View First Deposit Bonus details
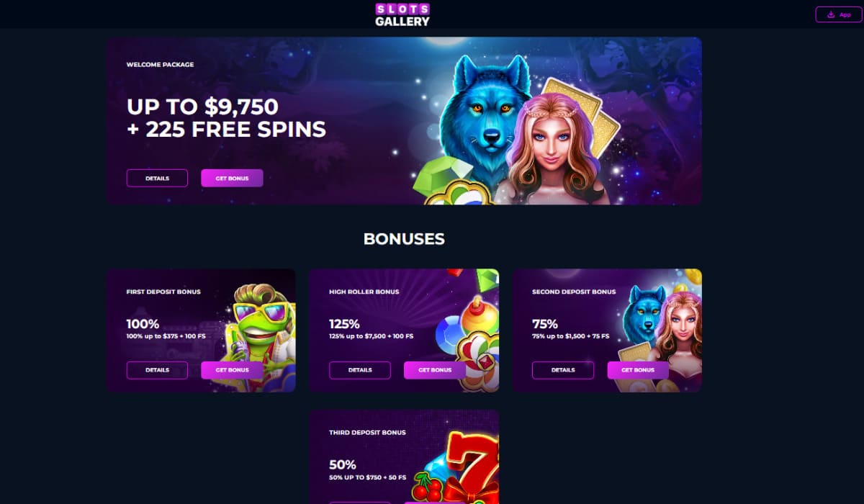This screenshot has width=864, height=504. click(157, 370)
